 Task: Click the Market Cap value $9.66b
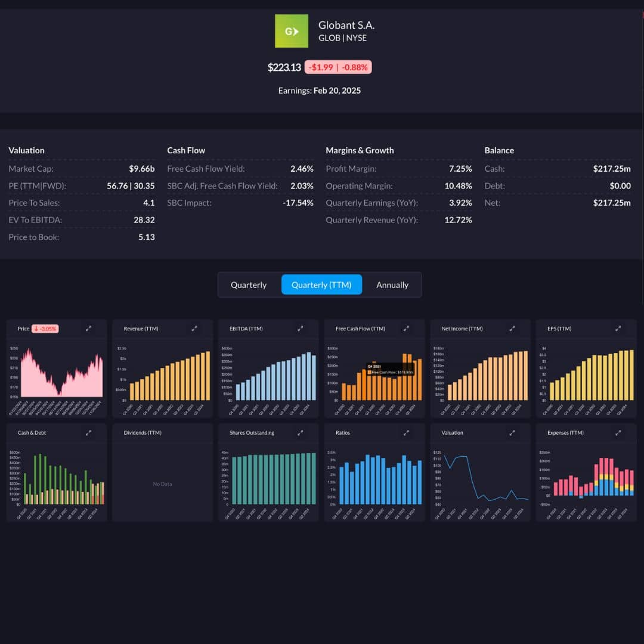point(142,169)
